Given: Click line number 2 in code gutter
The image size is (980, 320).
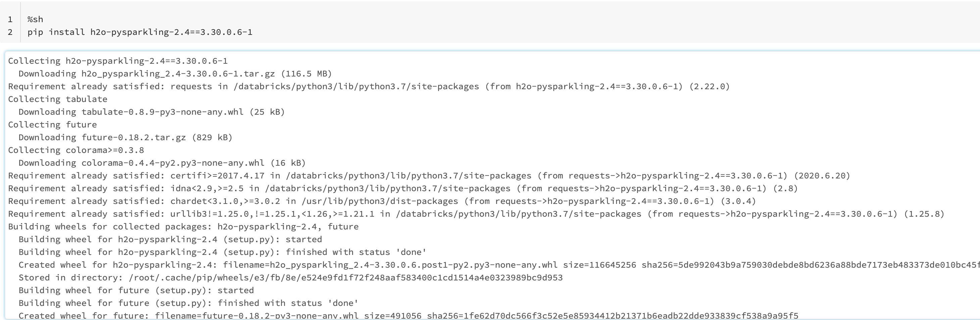Looking at the screenshot, I should click(x=10, y=32).
